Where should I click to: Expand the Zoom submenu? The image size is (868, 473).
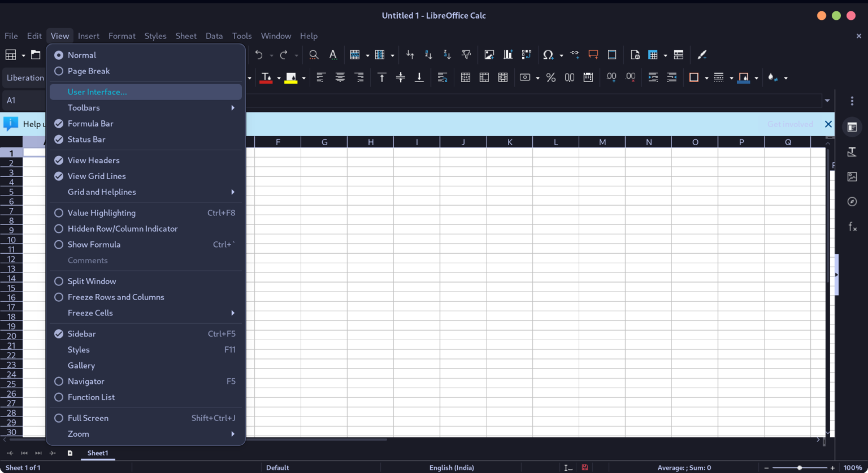(78, 433)
